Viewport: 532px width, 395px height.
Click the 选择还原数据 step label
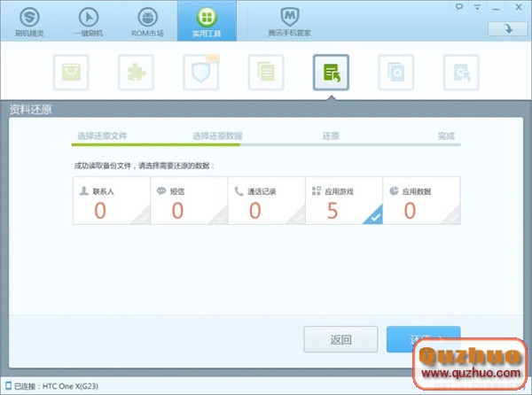(217, 136)
